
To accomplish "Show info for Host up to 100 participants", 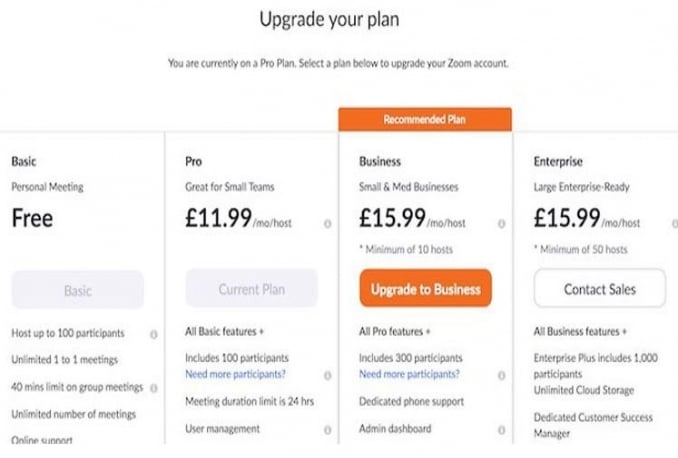I will click(x=153, y=334).
